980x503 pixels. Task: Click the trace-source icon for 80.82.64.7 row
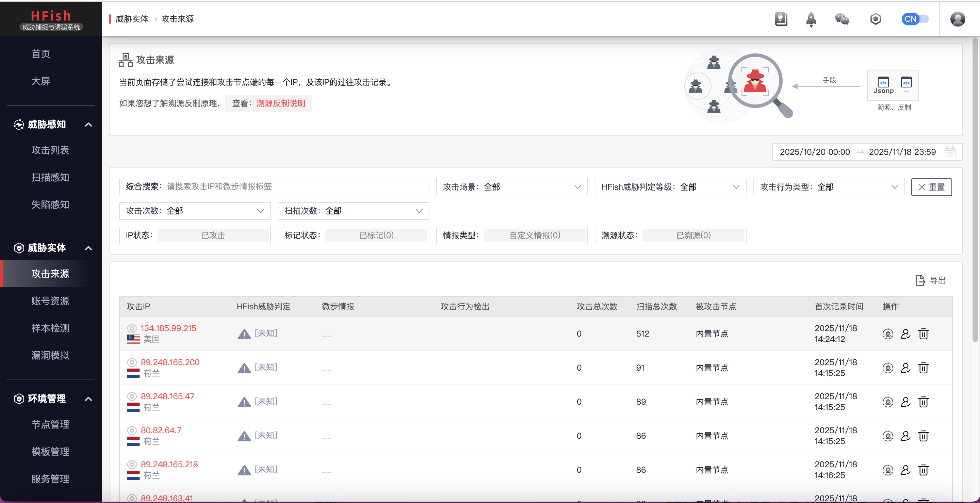pos(887,436)
